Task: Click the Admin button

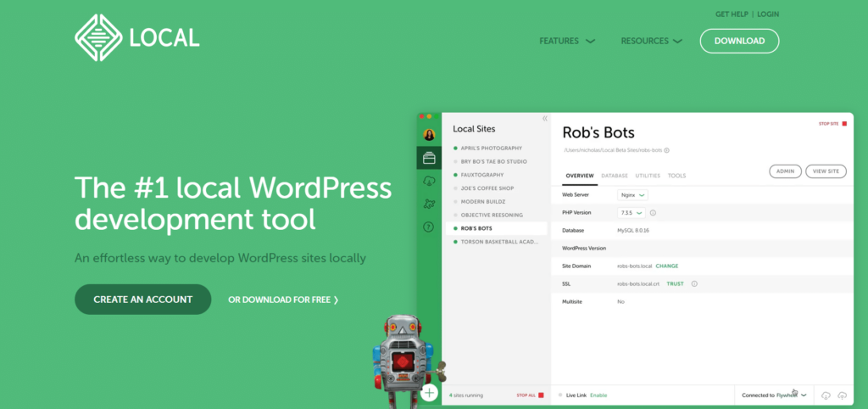Action: coord(786,171)
